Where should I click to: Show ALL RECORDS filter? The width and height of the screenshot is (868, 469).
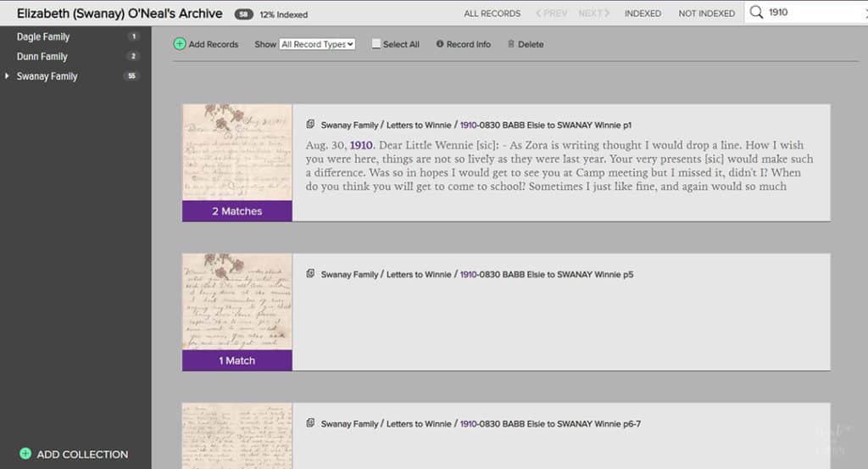pyautogui.click(x=492, y=14)
